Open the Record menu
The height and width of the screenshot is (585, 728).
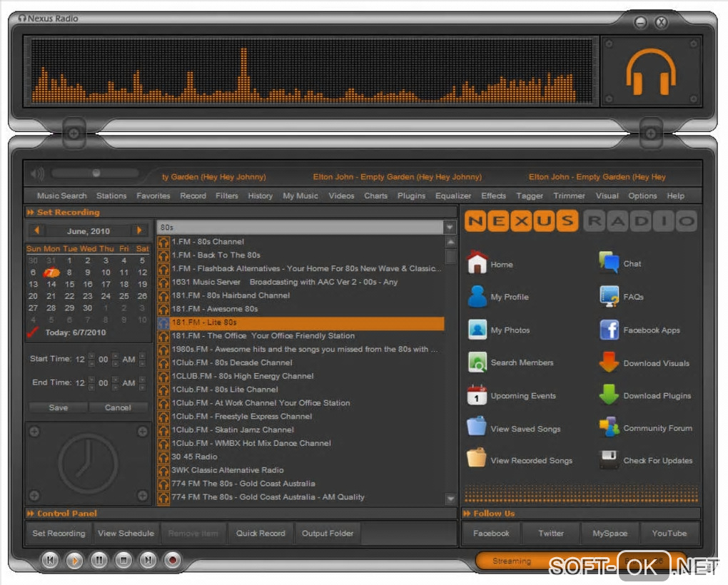click(193, 195)
